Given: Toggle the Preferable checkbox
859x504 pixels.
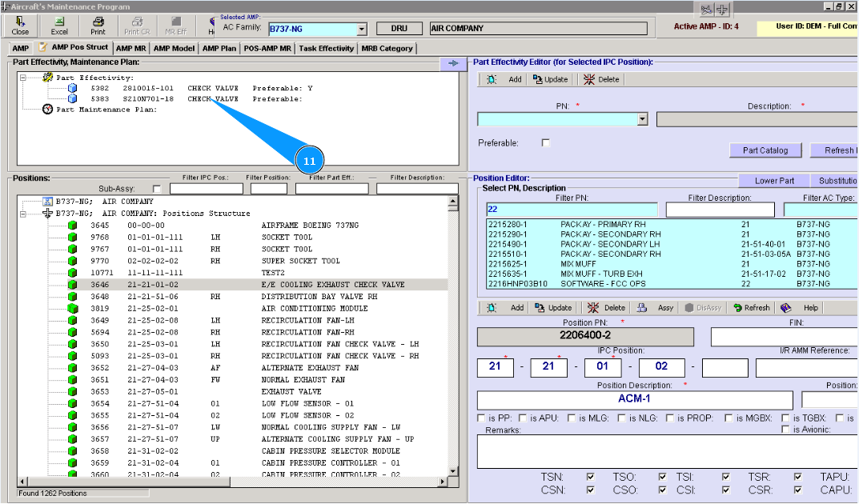Looking at the screenshot, I should coord(546,143).
